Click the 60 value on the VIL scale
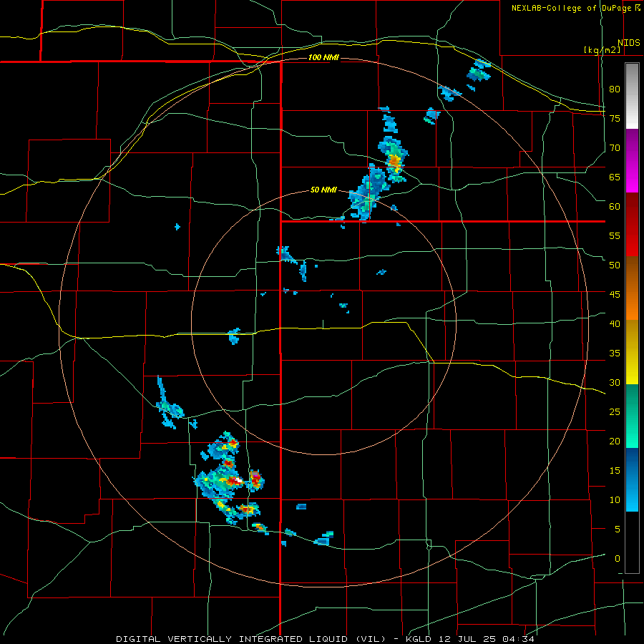Screen dimensions: 644x644 coord(615,206)
